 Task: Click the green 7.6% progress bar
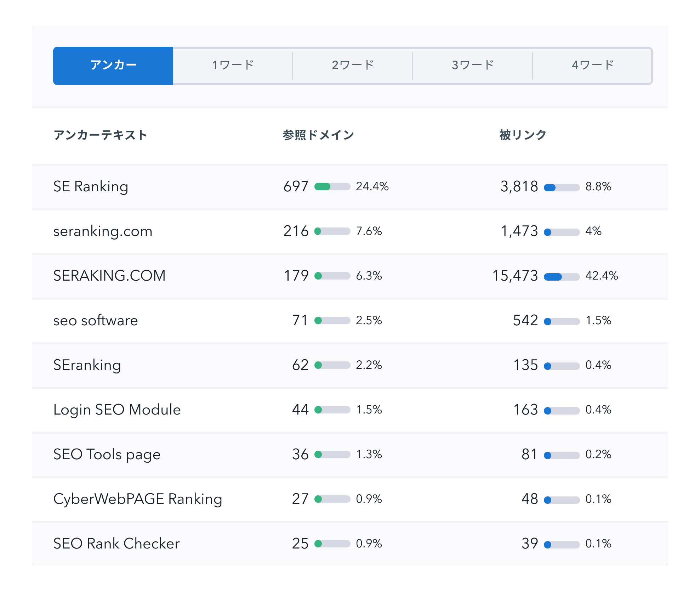pos(332,231)
